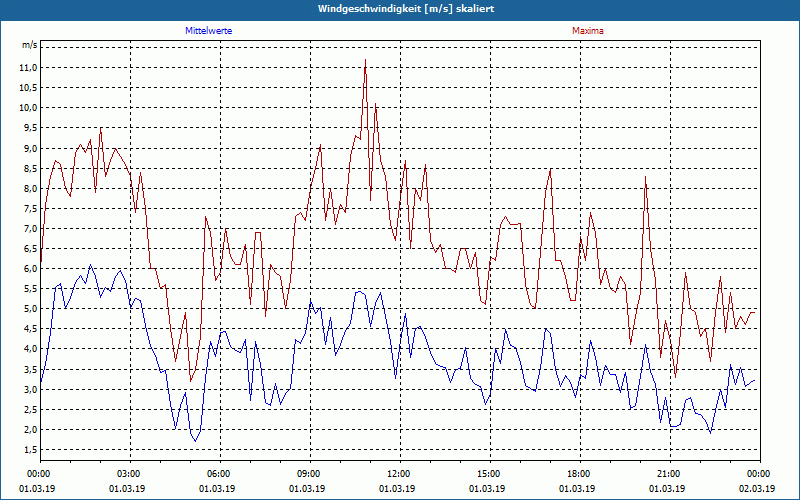Click the red Maxima peak above 11,0
This screenshot has height=500, width=800.
[x=365, y=60]
